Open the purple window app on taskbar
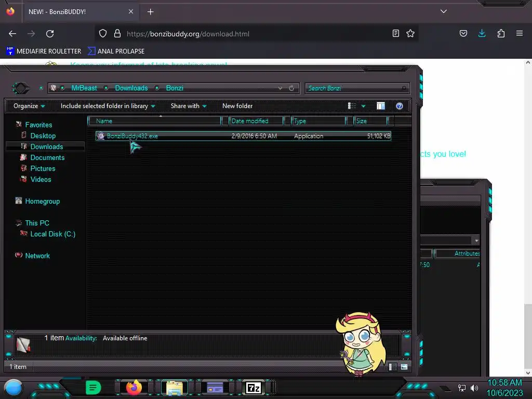The image size is (532, 399). coord(215,388)
